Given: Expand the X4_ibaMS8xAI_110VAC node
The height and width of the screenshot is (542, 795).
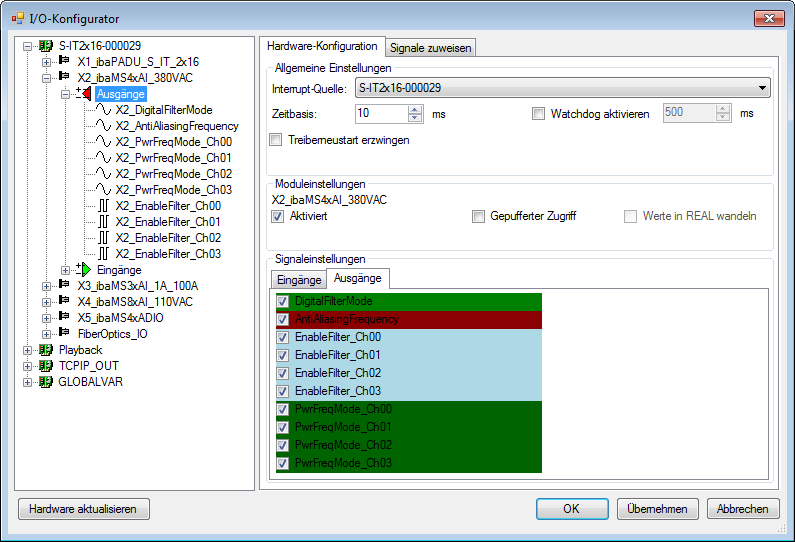Looking at the screenshot, I should coord(46,302).
